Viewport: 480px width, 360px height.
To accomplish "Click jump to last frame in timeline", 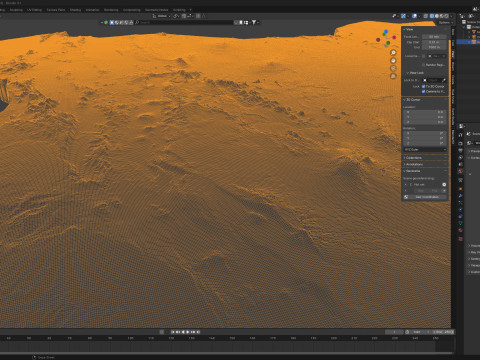I will [x=198, y=332].
